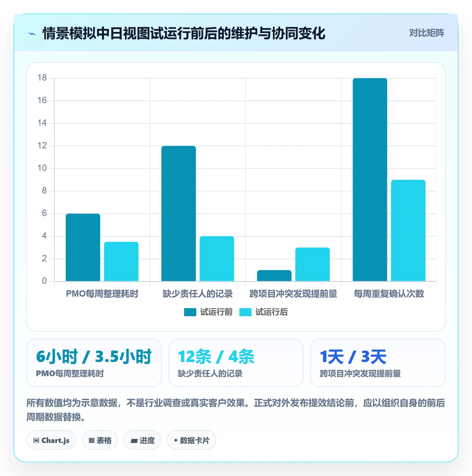Click the 试运行后 bar for 缺少责任人的记录
This screenshot has width=472, height=476.
pos(217,259)
